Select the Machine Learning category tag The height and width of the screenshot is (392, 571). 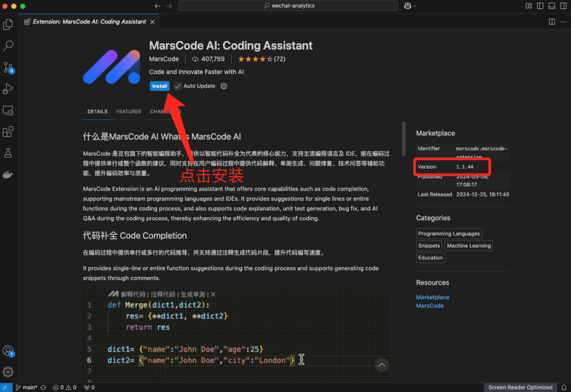click(468, 246)
